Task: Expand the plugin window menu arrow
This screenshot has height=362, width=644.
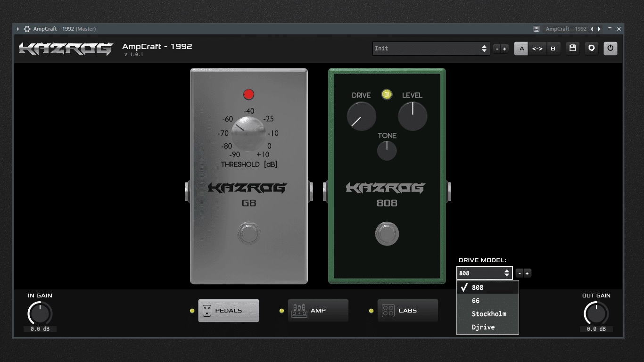Action: coord(18,29)
